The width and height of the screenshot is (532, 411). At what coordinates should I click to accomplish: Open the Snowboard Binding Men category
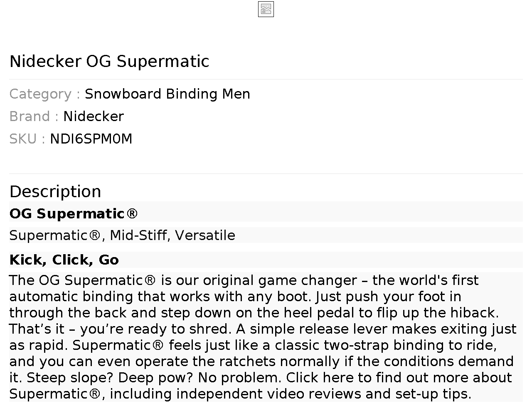(x=167, y=94)
